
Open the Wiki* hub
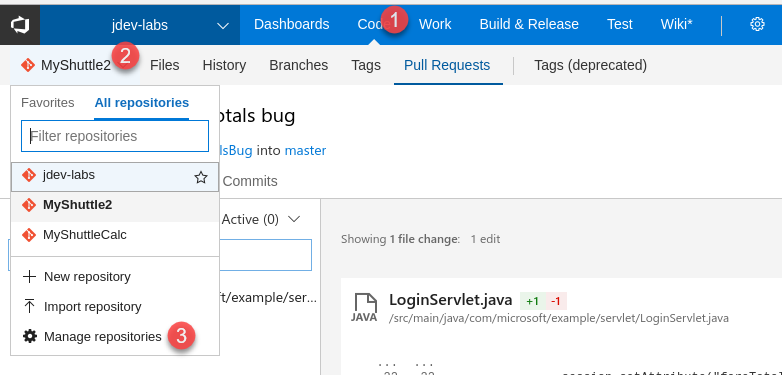[x=676, y=24]
